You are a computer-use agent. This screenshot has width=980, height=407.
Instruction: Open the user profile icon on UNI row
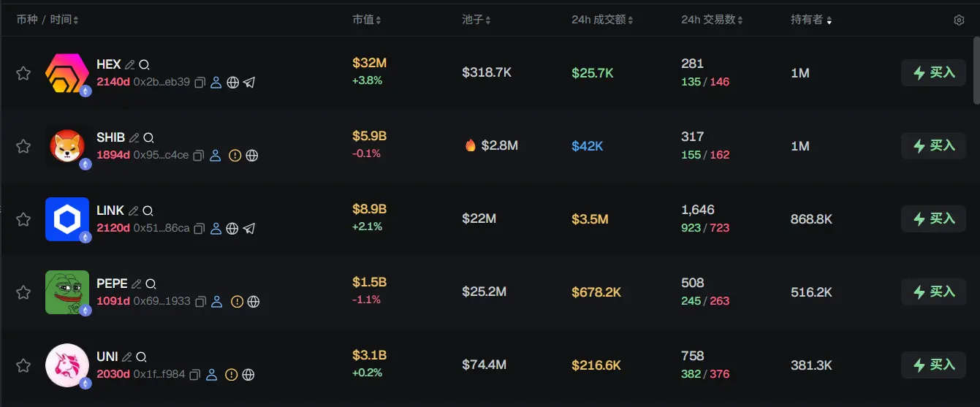pos(212,375)
